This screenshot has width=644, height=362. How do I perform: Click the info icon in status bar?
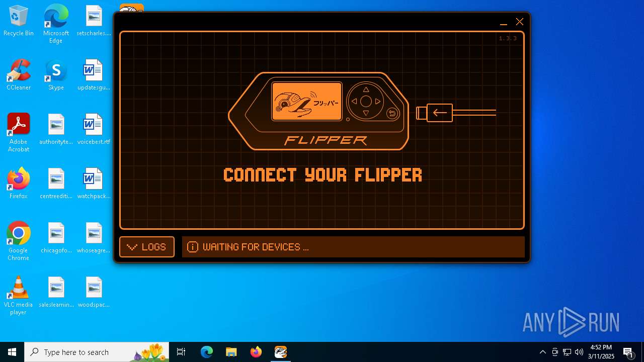[x=192, y=247]
